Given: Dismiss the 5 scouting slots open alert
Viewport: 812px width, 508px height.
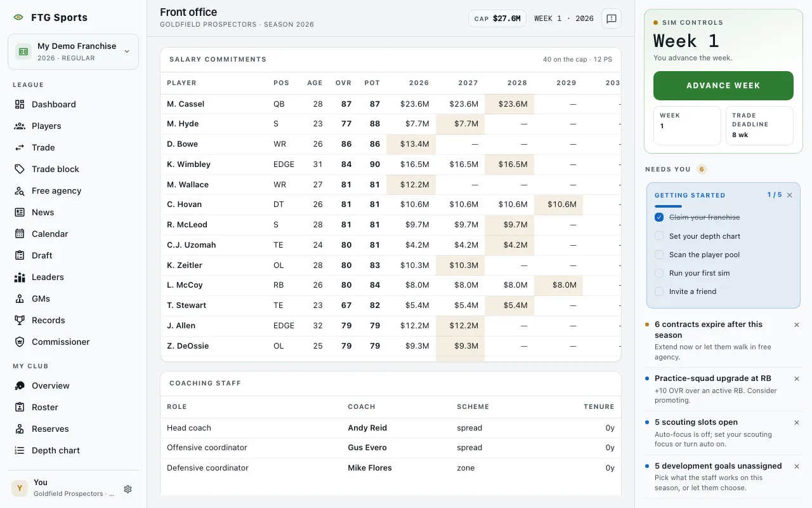Looking at the screenshot, I should click(797, 422).
